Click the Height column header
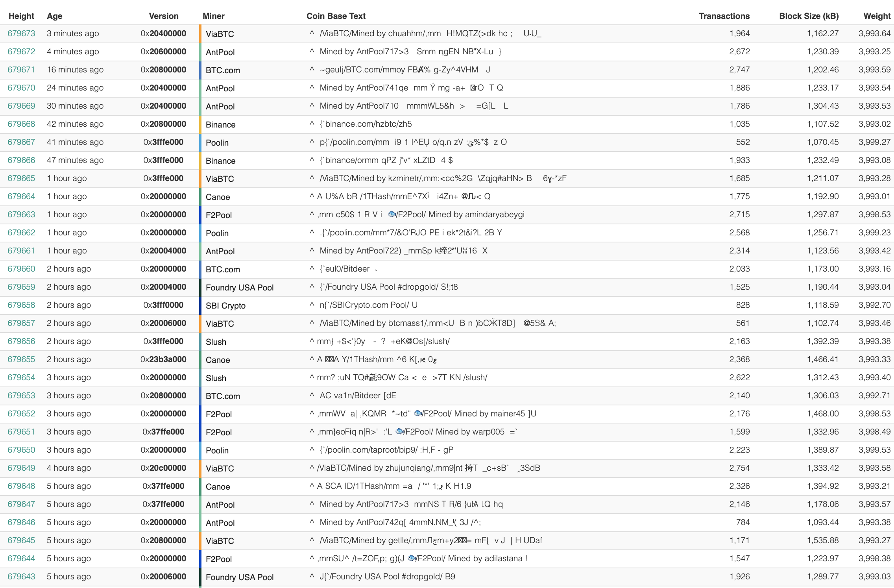894x588 pixels. (x=21, y=16)
